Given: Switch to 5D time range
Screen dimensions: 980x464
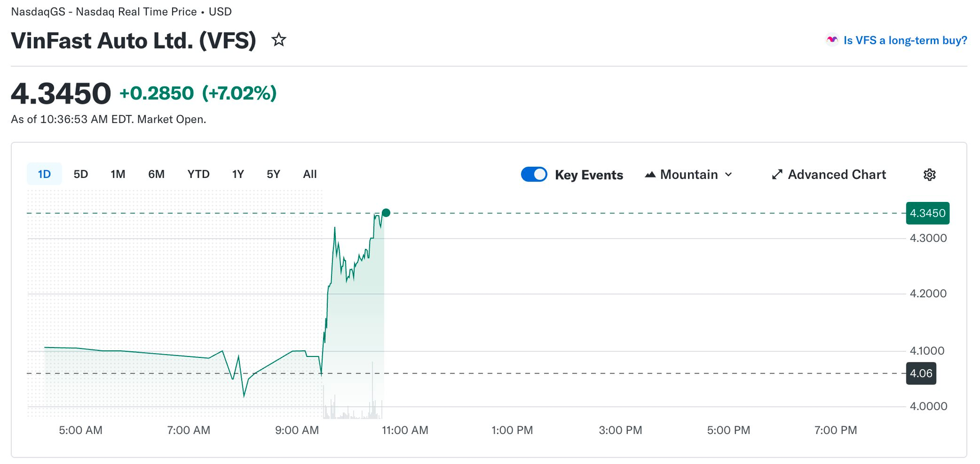Looking at the screenshot, I should click(x=81, y=174).
